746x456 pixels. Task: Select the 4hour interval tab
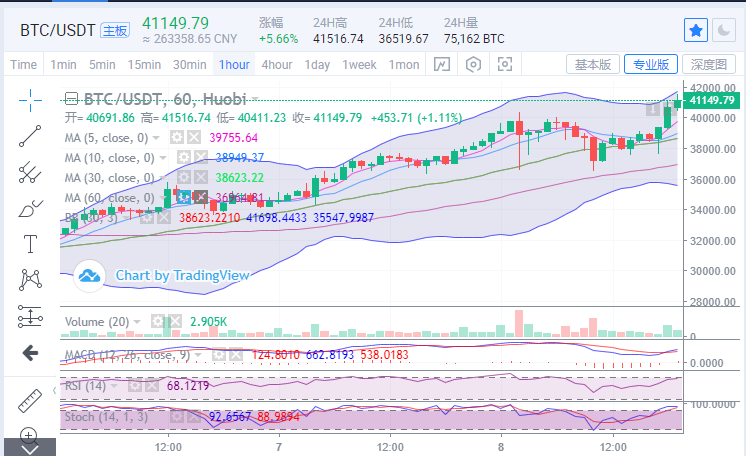(276, 64)
